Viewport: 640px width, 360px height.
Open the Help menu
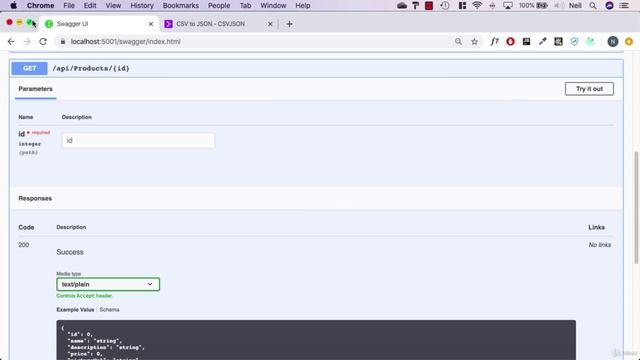(x=303, y=6)
